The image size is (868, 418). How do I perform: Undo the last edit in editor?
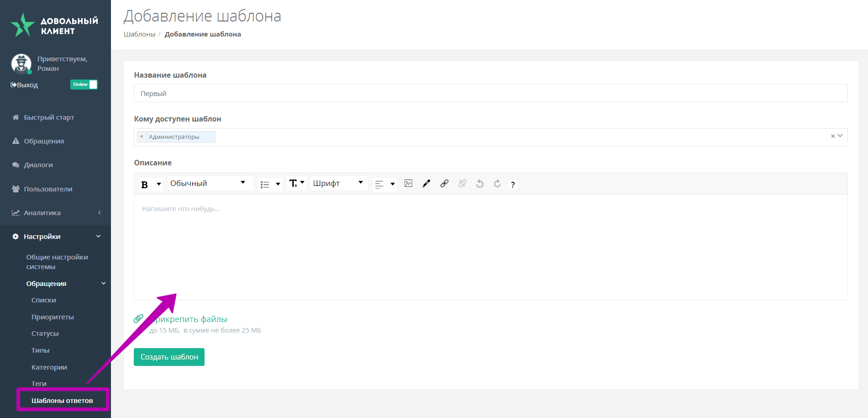pos(479,184)
